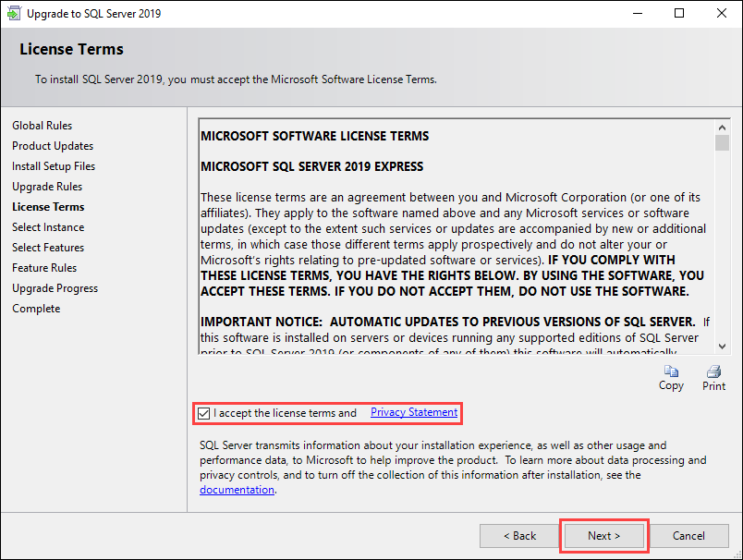Jump to Upgrade Rules step

click(x=47, y=187)
